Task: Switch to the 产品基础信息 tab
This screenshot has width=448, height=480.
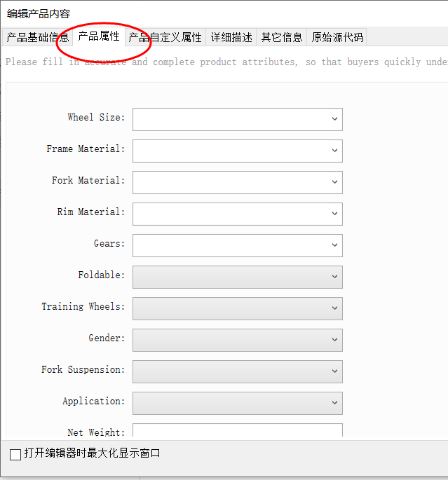Action: pyautogui.click(x=37, y=37)
